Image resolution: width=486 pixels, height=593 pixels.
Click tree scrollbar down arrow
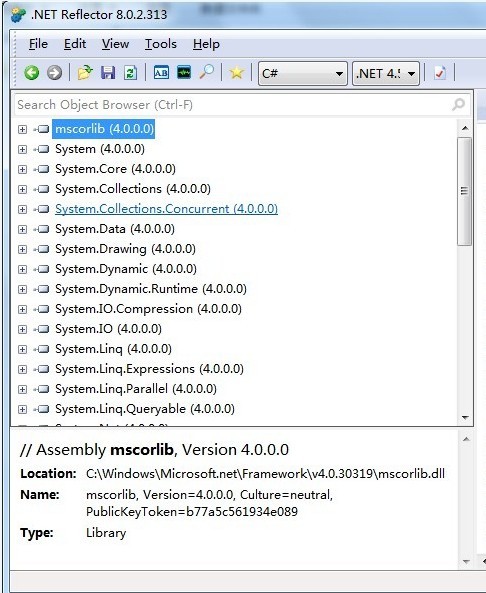[x=465, y=418]
